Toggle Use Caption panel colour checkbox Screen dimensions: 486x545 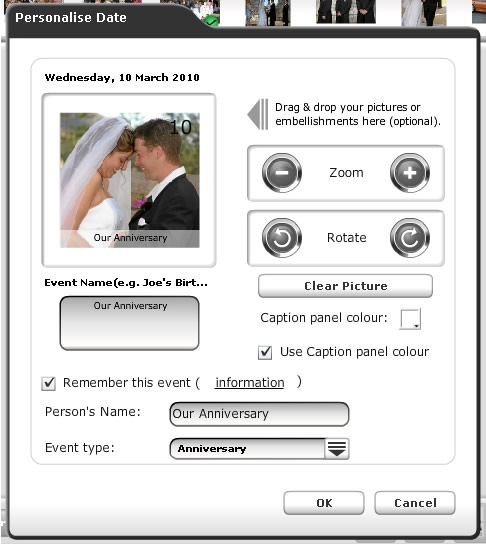[265, 352]
